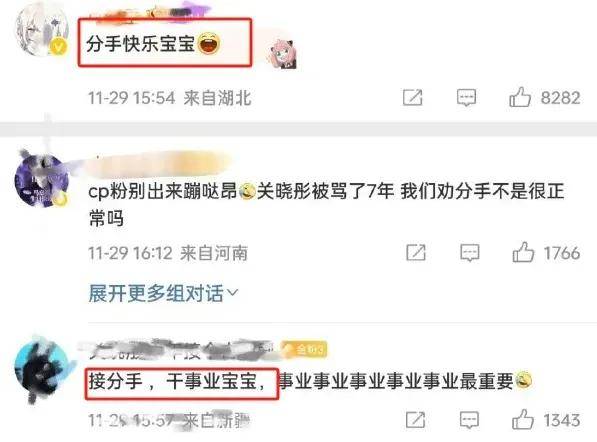Image resolution: width=597 pixels, height=442 pixels.
Task: Open the blurred username of third commenter
Action: 177,349
